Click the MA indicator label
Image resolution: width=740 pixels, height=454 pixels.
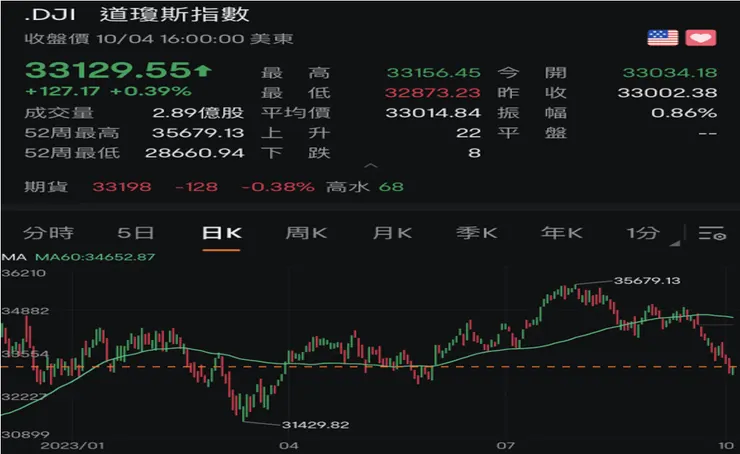pyautogui.click(x=14, y=257)
